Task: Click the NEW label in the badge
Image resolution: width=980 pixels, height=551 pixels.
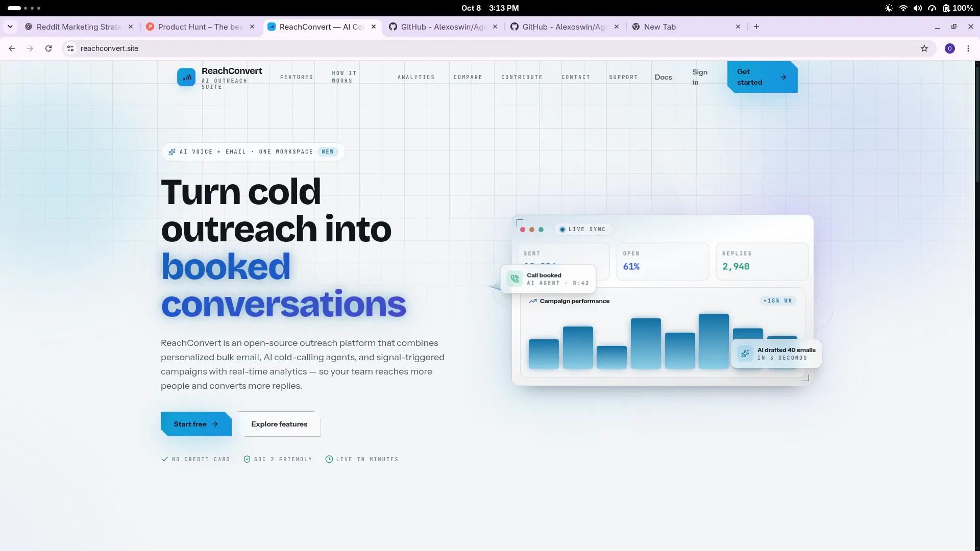Action: [328, 152]
